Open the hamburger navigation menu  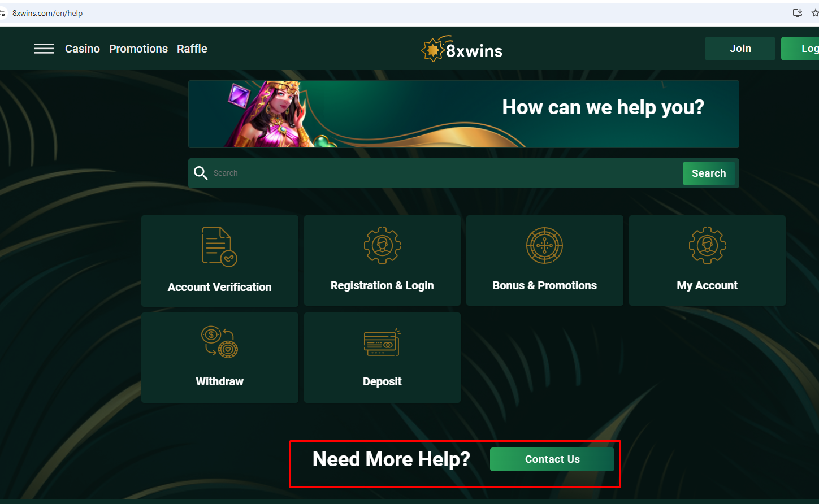[44, 49]
